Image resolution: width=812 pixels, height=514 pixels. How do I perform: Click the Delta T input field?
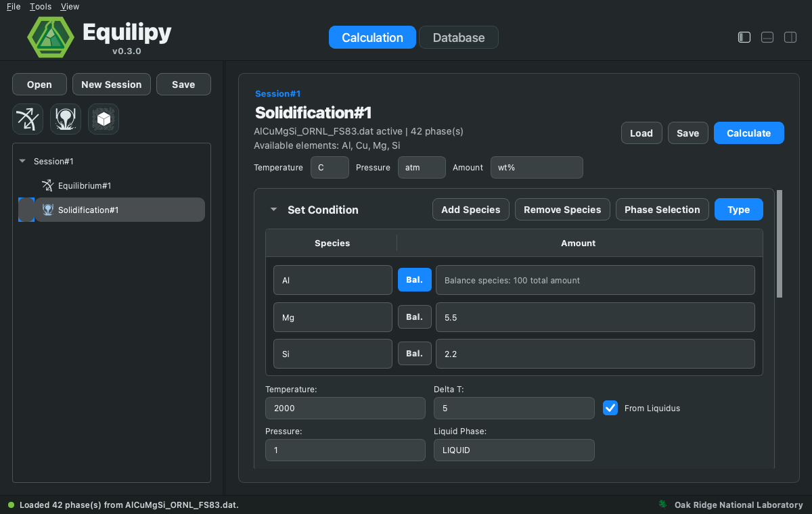[x=514, y=408]
